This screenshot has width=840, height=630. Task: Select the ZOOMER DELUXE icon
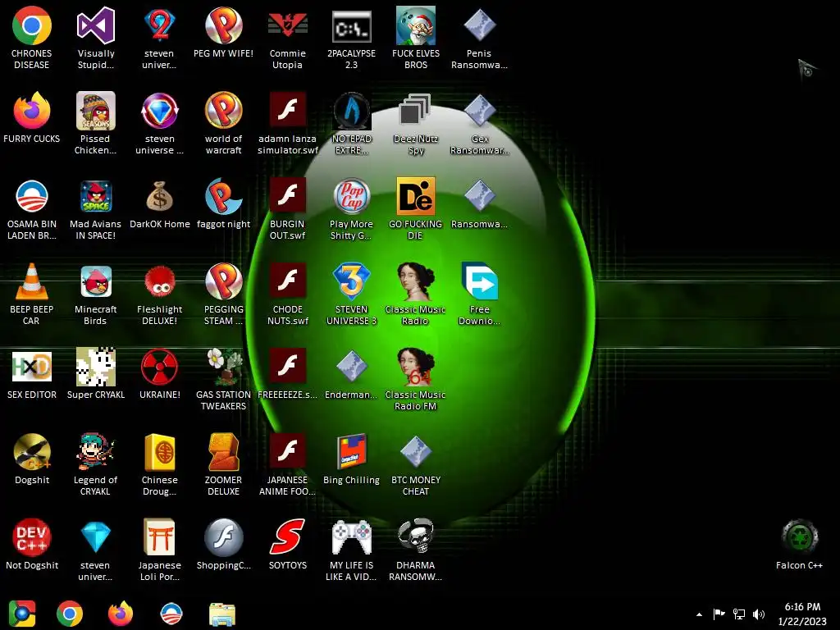pyautogui.click(x=223, y=452)
